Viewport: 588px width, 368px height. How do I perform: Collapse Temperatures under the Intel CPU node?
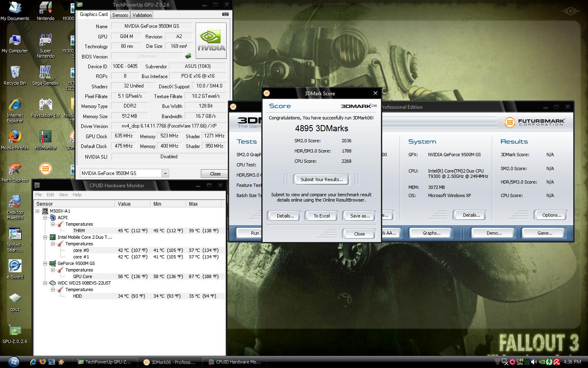pos(53,244)
